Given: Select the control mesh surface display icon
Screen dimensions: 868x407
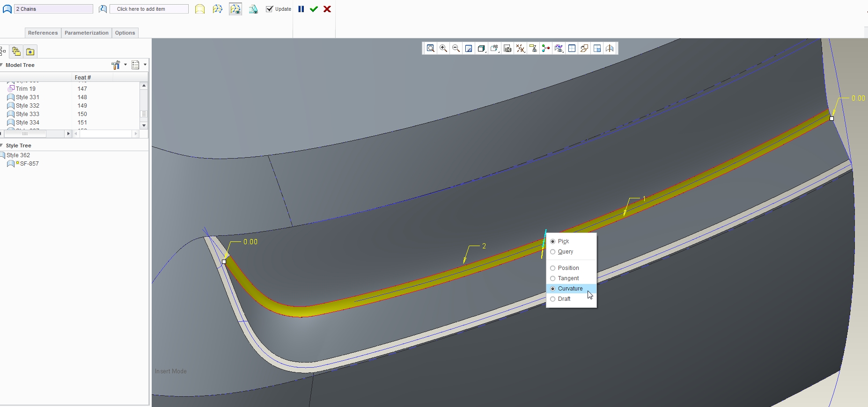Looking at the screenshot, I should (x=218, y=9).
